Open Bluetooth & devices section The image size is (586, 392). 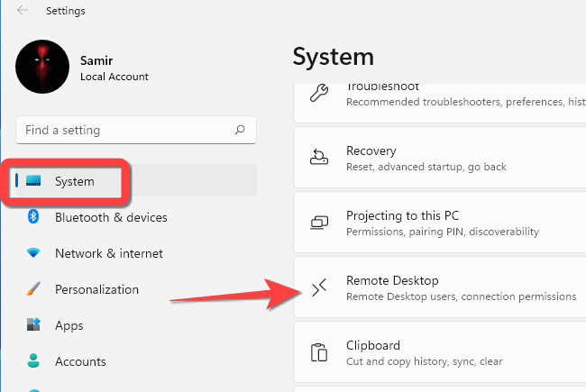pos(110,217)
